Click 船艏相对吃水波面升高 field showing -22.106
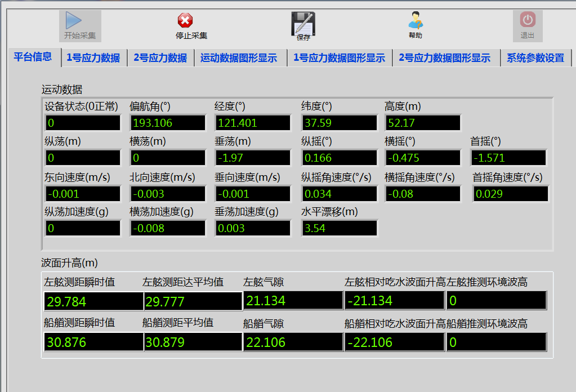The width and height of the screenshot is (576, 392). tap(395, 342)
